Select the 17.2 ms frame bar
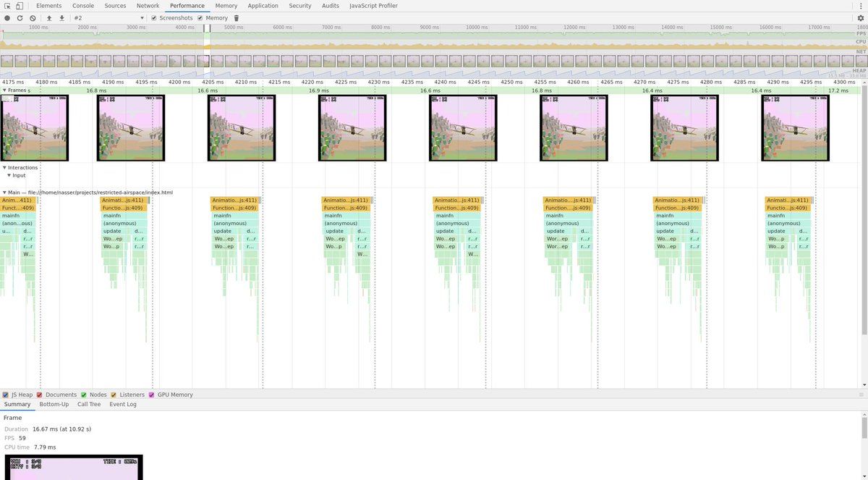868x480 pixels. click(x=838, y=90)
